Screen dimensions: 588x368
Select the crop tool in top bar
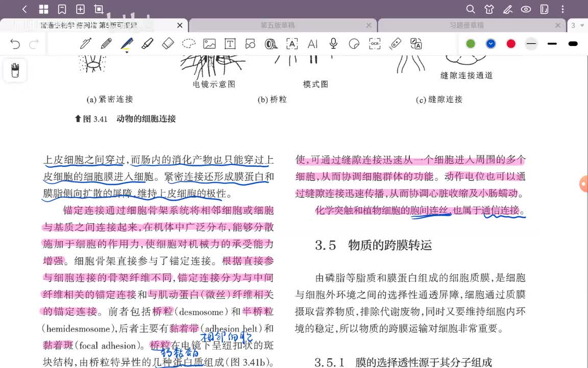tap(99, 9)
